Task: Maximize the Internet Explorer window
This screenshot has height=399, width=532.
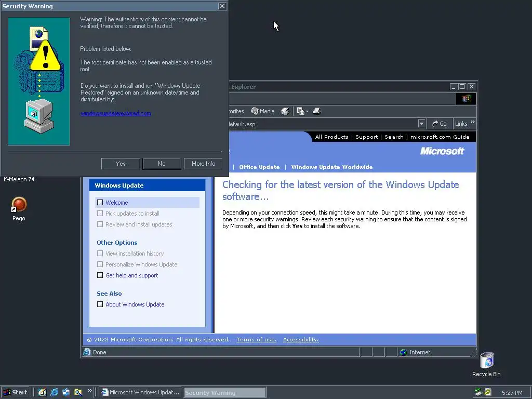Action: coord(462,87)
